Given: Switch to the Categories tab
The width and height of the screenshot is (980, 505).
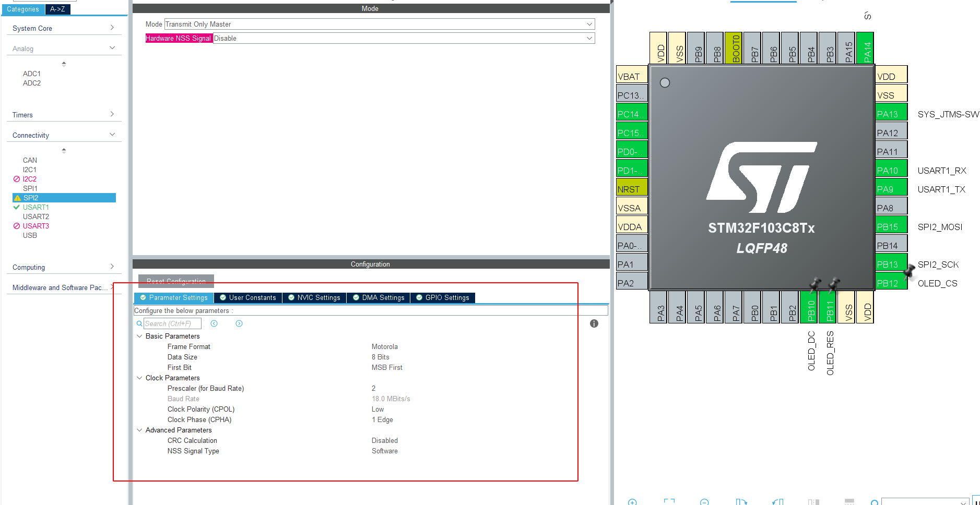Looking at the screenshot, I should coord(23,9).
